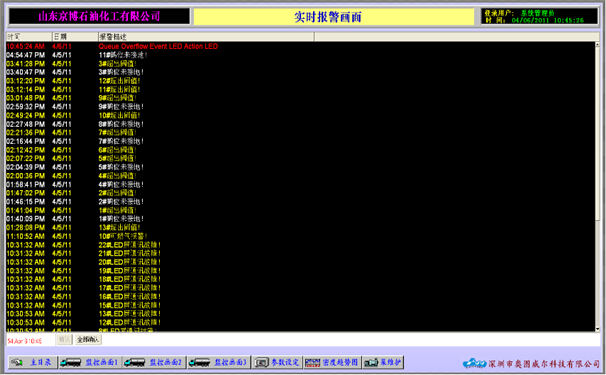Select the alarm logged at 01:28:08 PM
Screen dimensions: 606x375
(x=300, y=227)
